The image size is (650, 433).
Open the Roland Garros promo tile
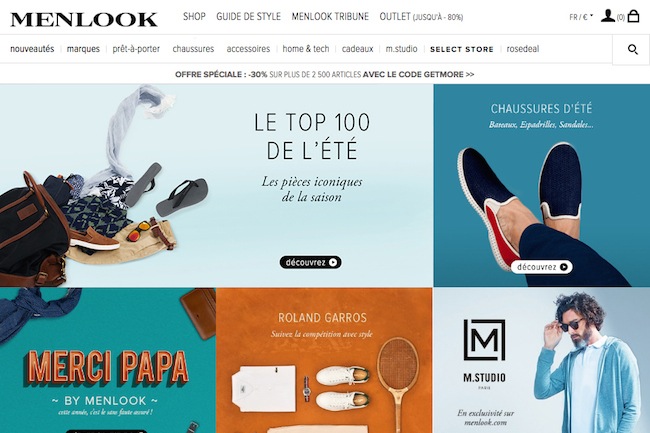[x=324, y=360]
